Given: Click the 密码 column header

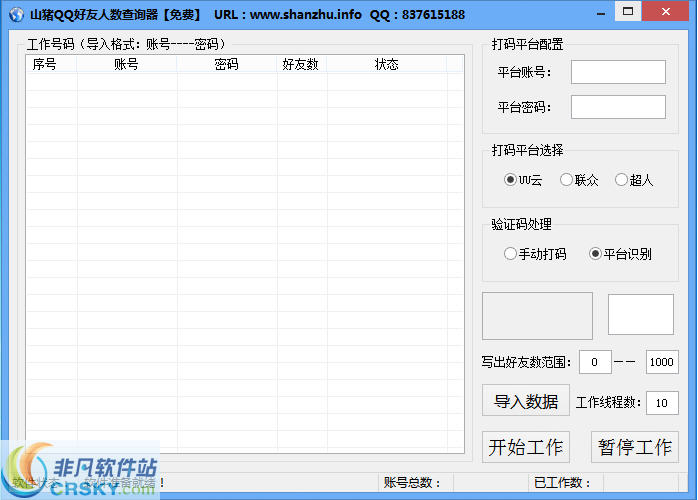Looking at the screenshot, I should click(227, 65).
